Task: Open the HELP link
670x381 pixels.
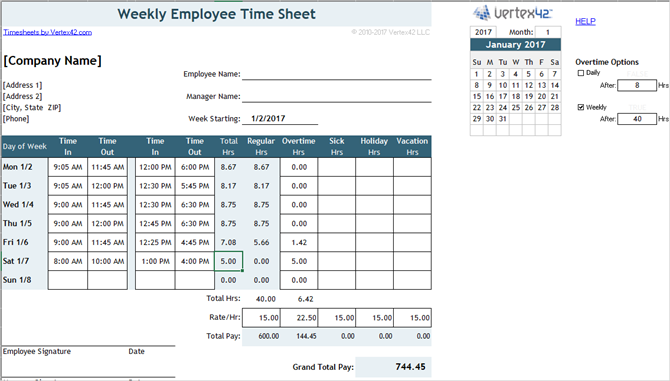Action: (x=585, y=21)
